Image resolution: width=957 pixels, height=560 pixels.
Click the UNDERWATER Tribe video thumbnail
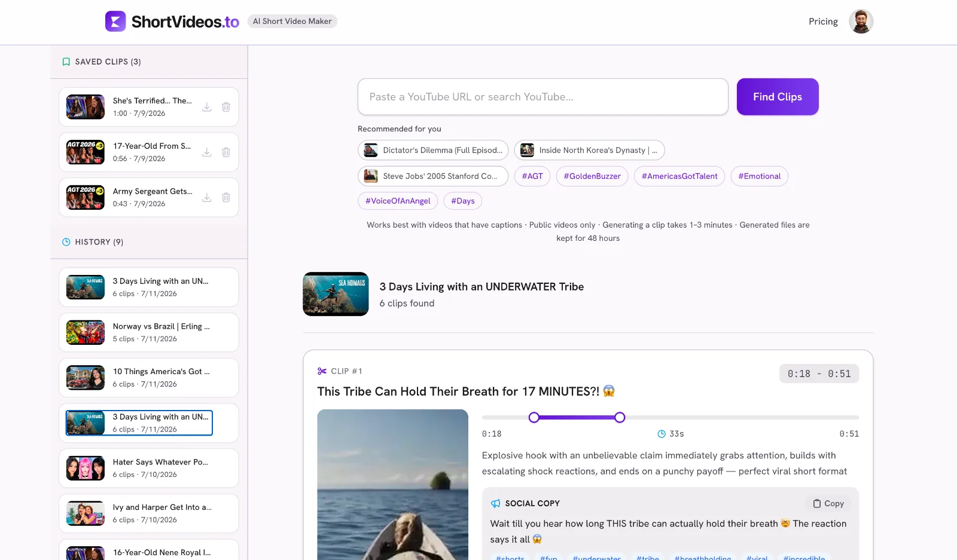336,294
